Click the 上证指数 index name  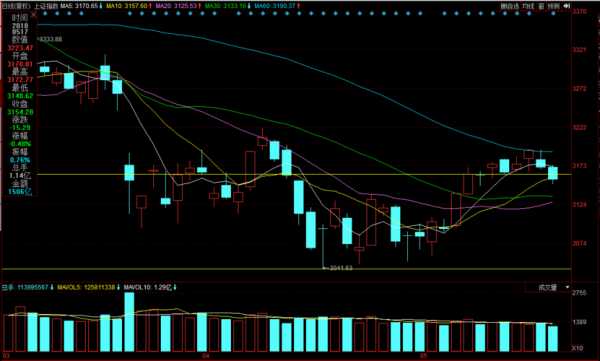click(x=46, y=6)
